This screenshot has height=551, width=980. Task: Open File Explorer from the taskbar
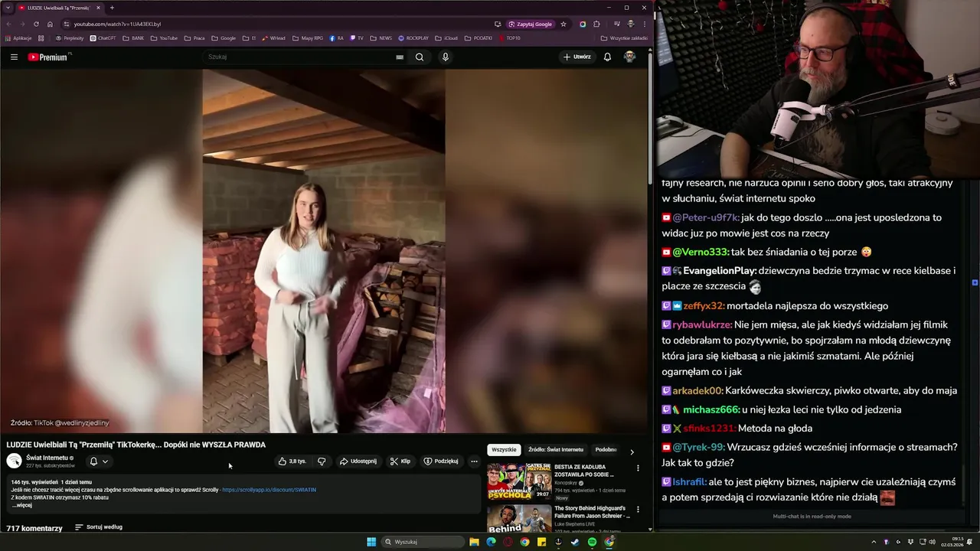(x=474, y=542)
